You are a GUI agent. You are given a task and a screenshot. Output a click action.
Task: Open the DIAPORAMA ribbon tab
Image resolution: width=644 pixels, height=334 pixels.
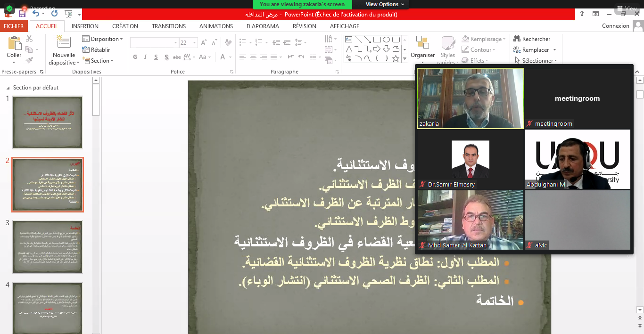(x=263, y=26)
